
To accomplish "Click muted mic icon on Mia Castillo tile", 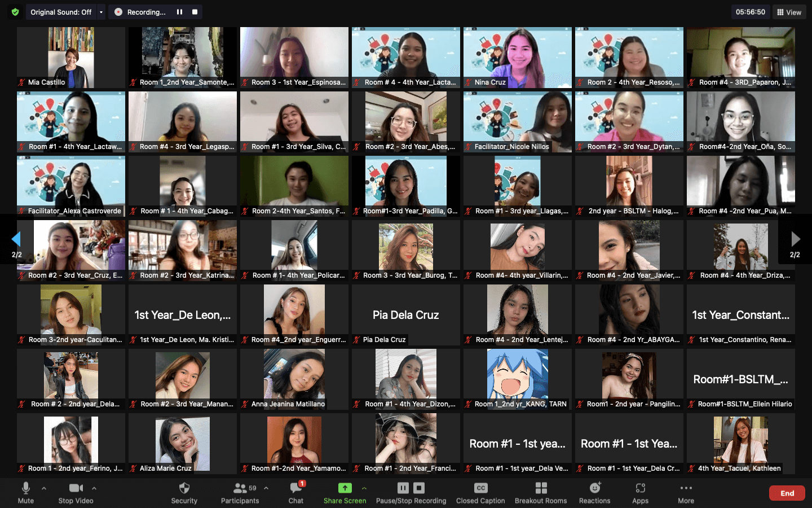I will pos(22,82).
